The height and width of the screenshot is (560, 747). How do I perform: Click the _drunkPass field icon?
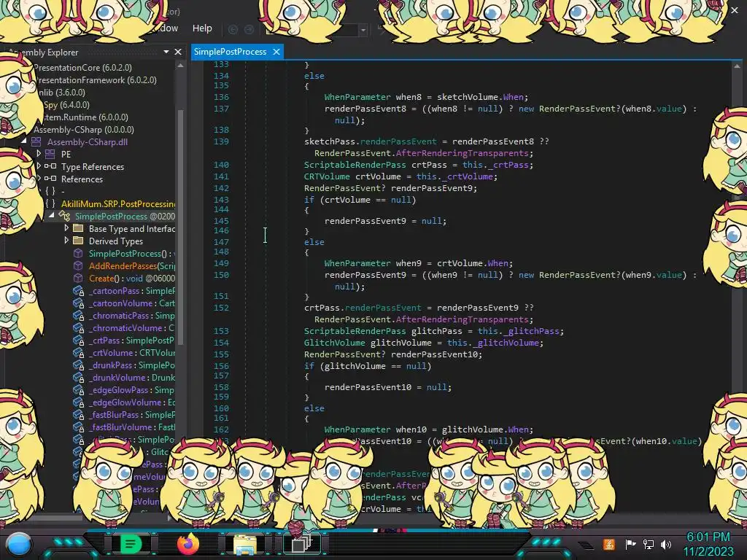pyautogui.click(x=79, y=365)
